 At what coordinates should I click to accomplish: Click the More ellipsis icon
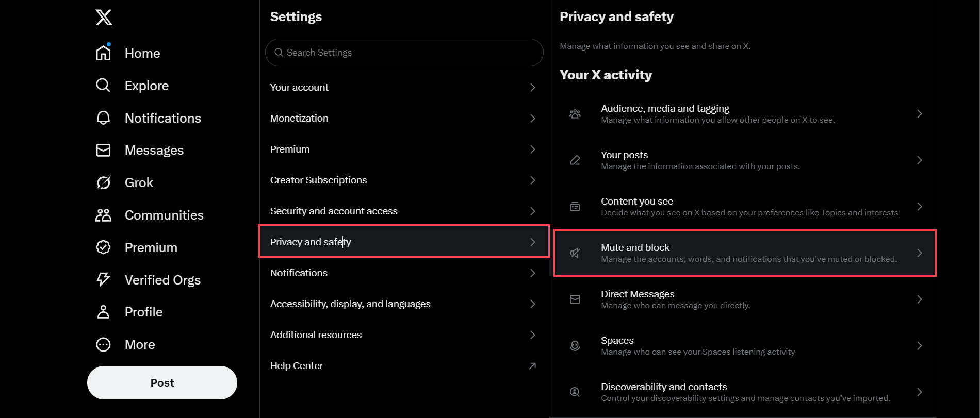(103, 344)
